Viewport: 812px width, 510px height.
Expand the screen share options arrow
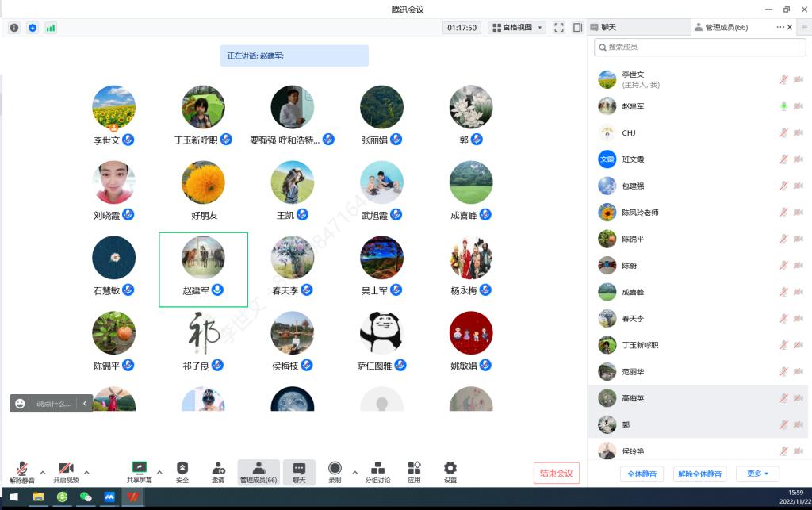pos(159,472)
